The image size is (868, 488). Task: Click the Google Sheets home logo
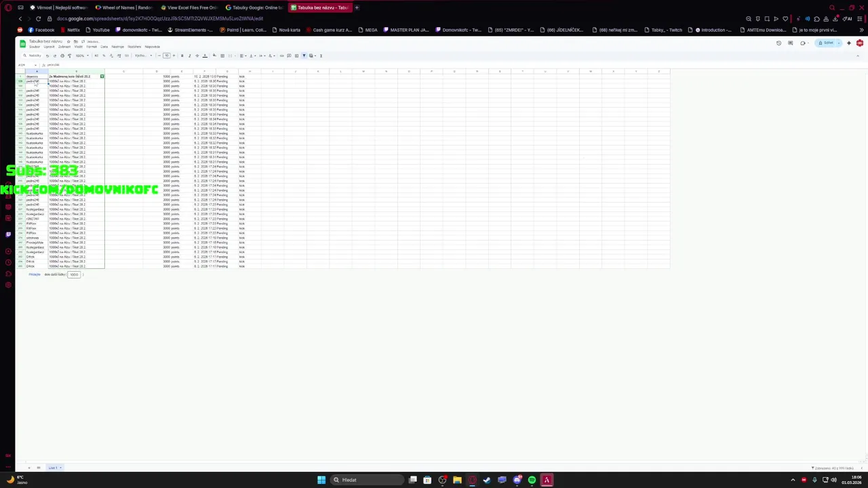click(22, 44)
